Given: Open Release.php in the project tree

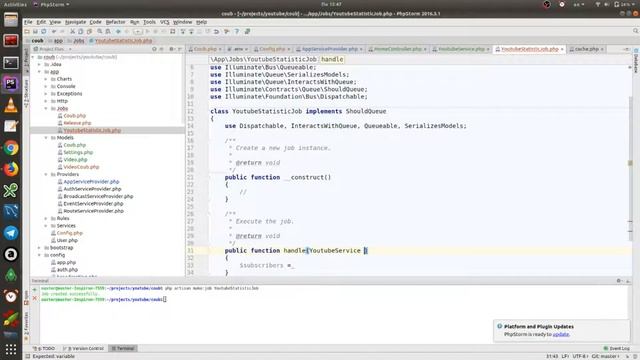Looking at the screenshot, I should pyautogui.click(x=77, y=123).
